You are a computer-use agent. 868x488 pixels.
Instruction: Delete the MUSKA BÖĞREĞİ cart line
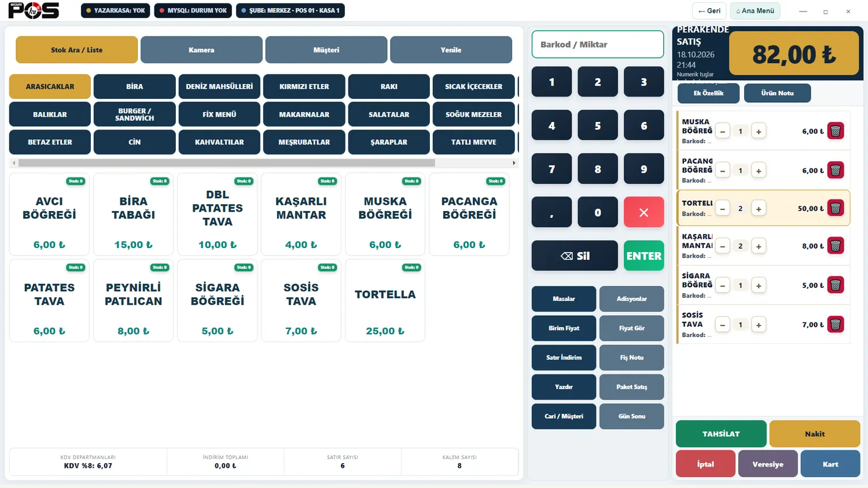[835, 131]
